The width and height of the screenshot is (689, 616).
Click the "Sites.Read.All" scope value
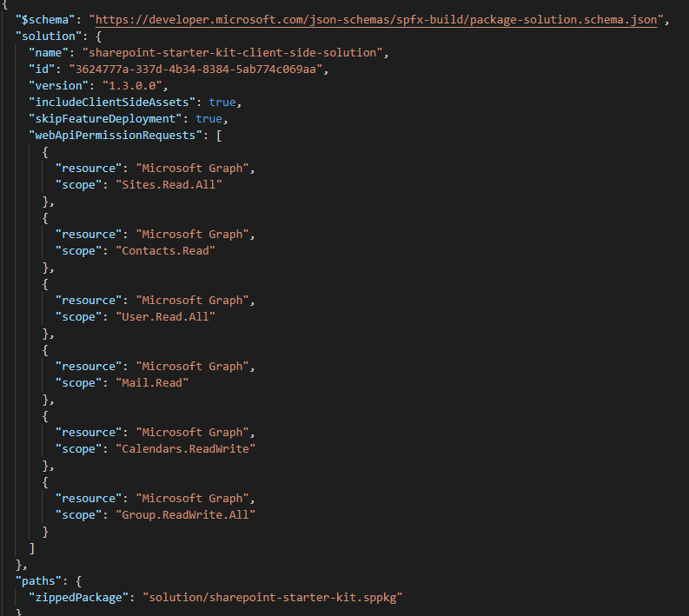click(x=169, y=184)
